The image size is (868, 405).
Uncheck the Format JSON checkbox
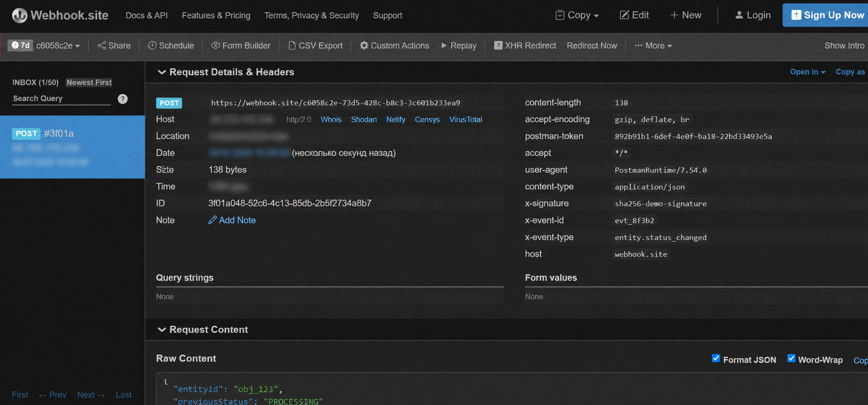pos(716,358)
